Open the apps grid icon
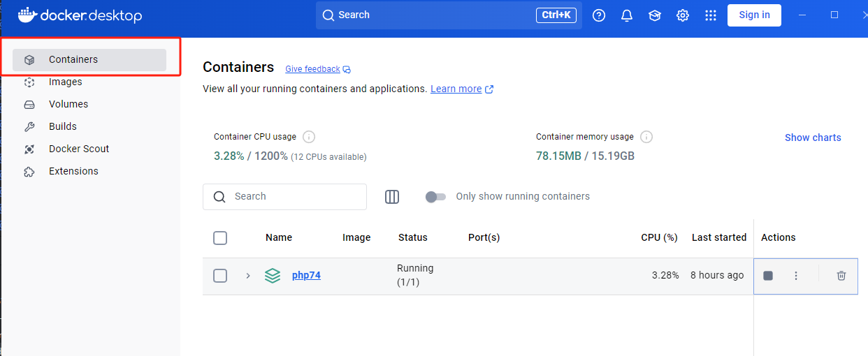 [711, 15]
